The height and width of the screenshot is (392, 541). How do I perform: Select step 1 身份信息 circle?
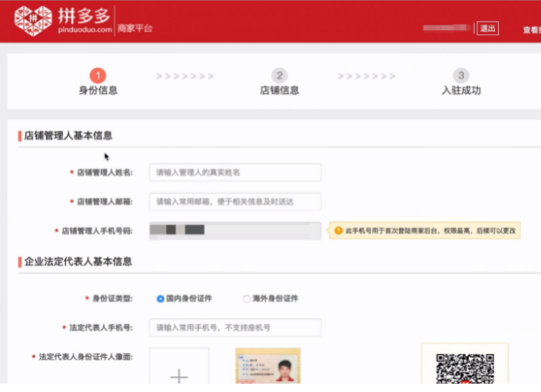pos(98,75)
